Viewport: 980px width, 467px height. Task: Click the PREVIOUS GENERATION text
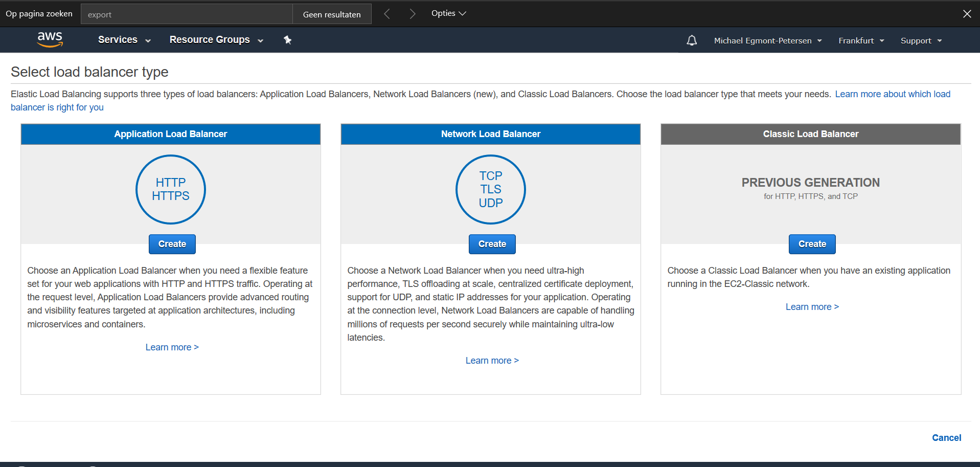(x=811, y=183)
